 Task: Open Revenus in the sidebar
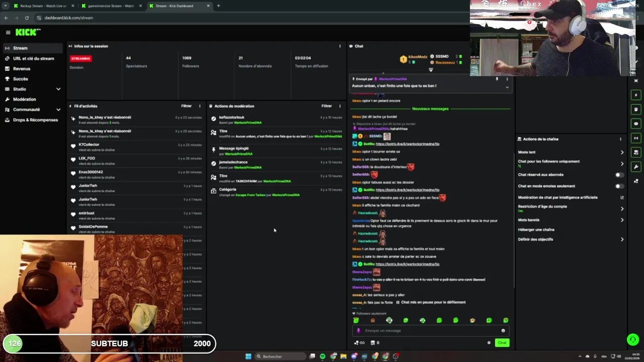pos(32,69)
